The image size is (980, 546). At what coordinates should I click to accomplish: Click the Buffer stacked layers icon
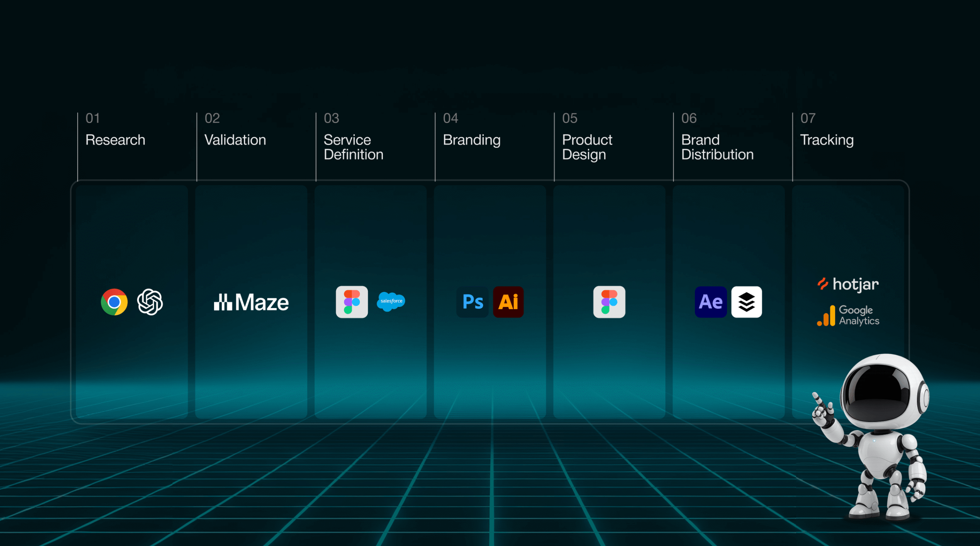click(x=746, y=302)
